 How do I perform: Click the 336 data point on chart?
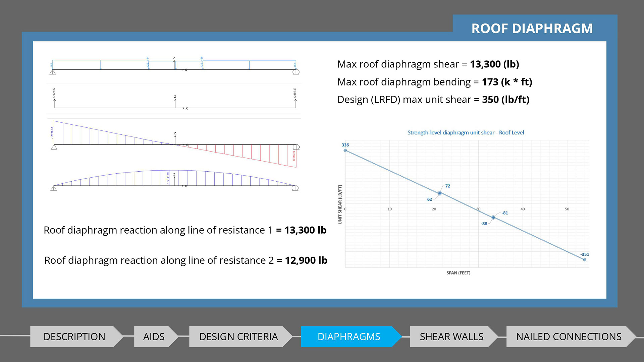[345, 150]
